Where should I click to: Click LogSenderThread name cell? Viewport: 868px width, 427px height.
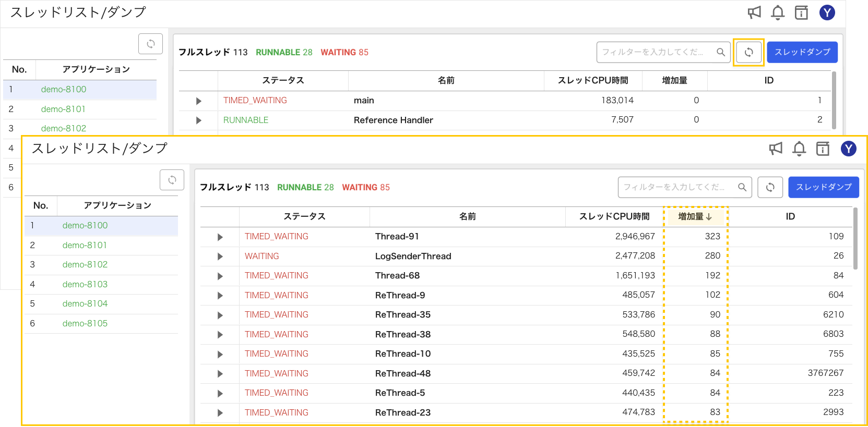coord(413,256)
